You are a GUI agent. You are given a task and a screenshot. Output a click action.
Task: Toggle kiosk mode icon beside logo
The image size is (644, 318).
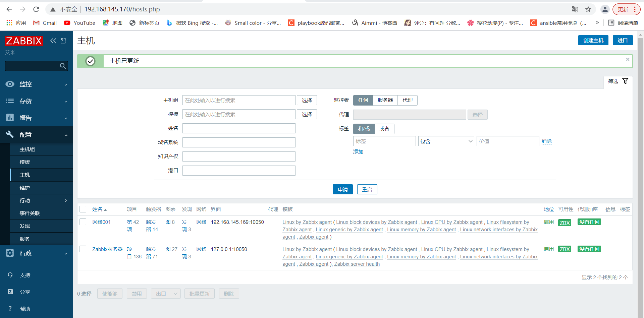pos(63,41)
